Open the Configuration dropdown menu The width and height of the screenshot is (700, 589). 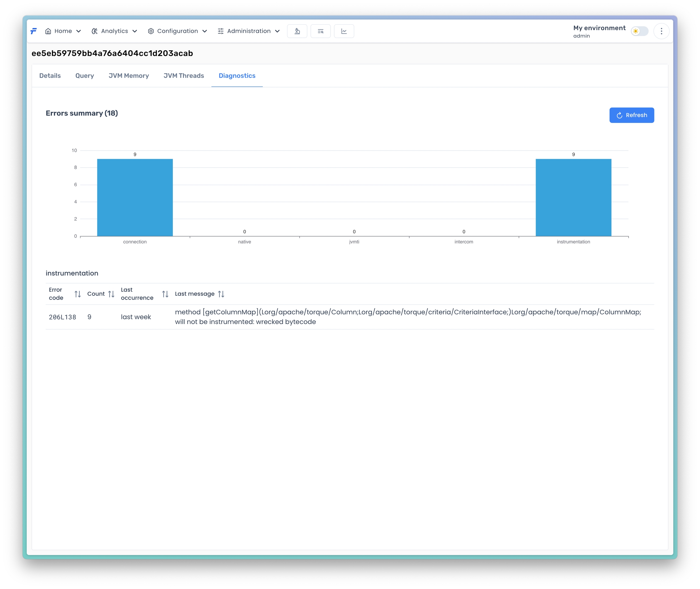coord(177,31)
